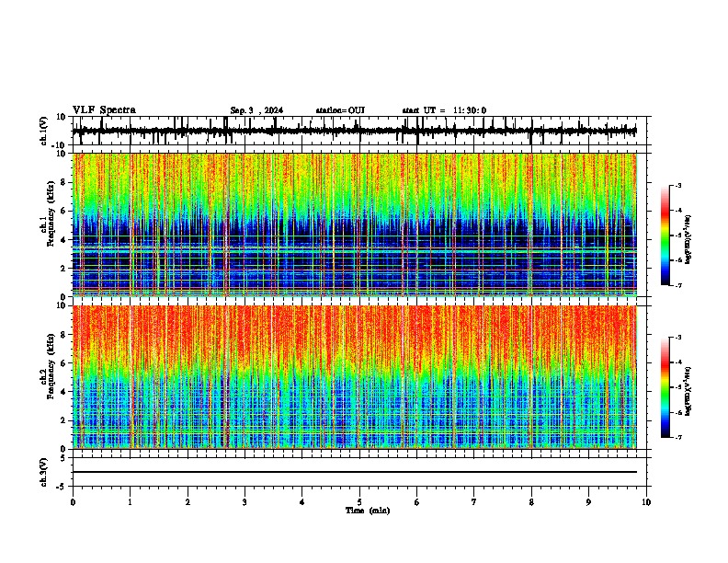Click the '8' kHz tick on ch.1 frequency axis

point(64,182)
